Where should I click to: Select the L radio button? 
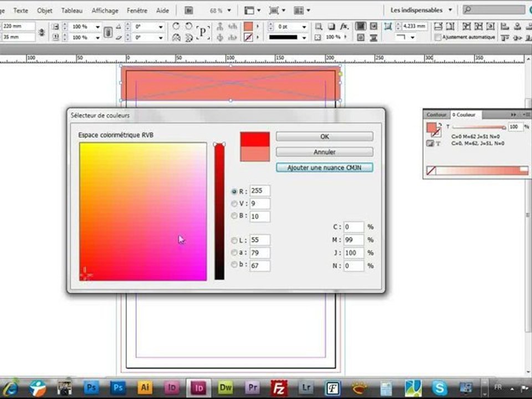pyautogui.click(x=234, y=240)
